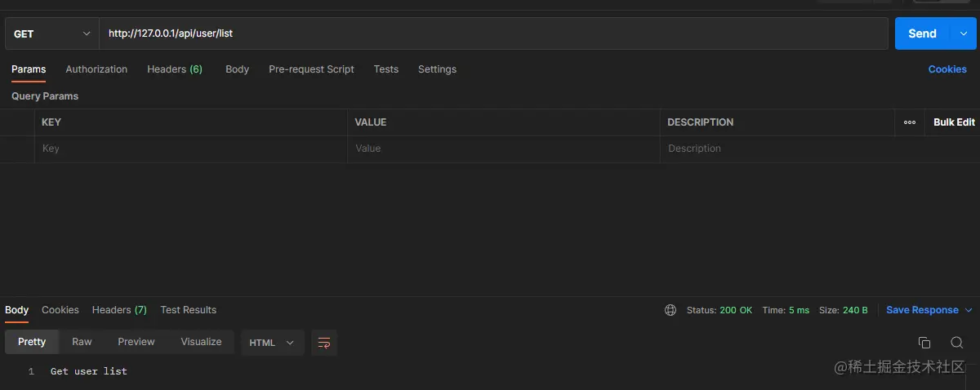Open the request Body tab
This screenshot has width=980, height=390.
pos(237,69)
